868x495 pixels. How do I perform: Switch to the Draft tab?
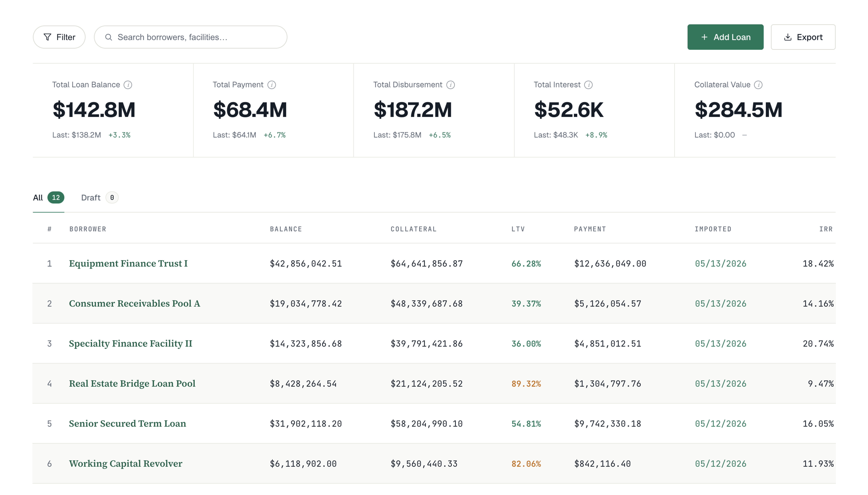click(x=100, y=197)
